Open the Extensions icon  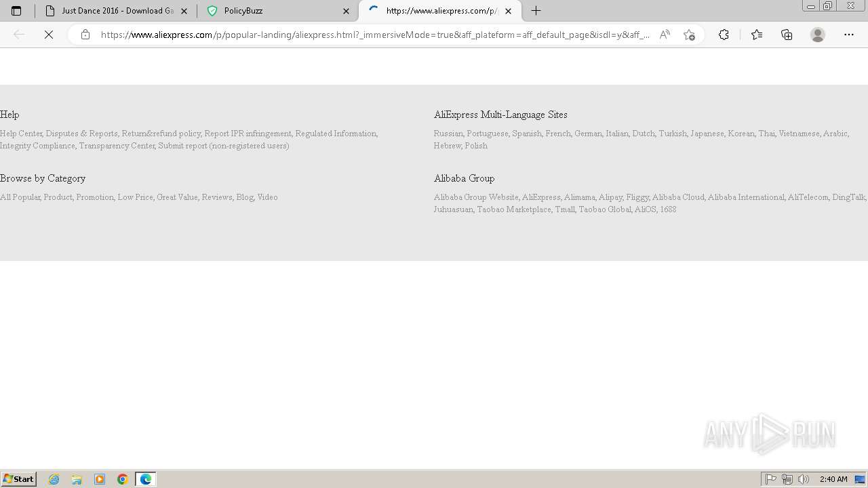(724, 35)
